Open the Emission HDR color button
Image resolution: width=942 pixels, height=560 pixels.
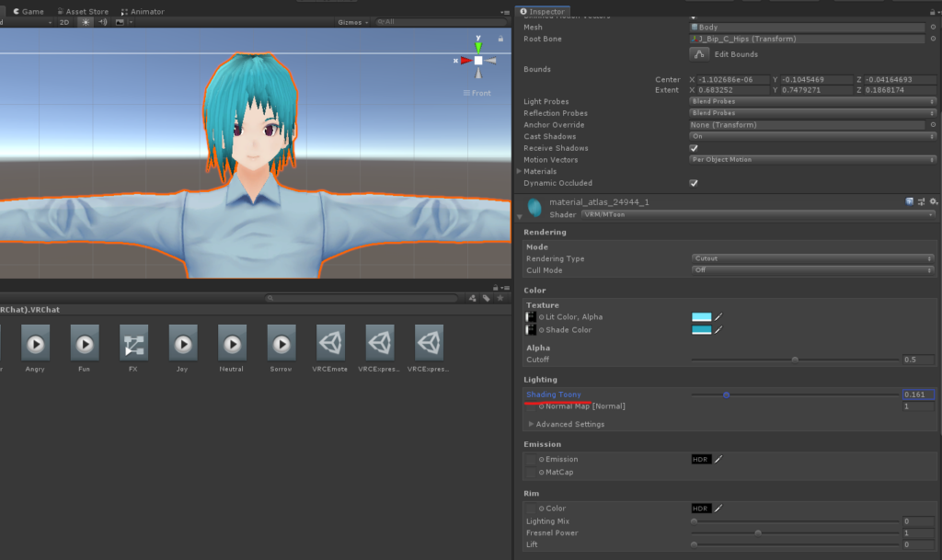pyautogui.click(x=701, y=459)
